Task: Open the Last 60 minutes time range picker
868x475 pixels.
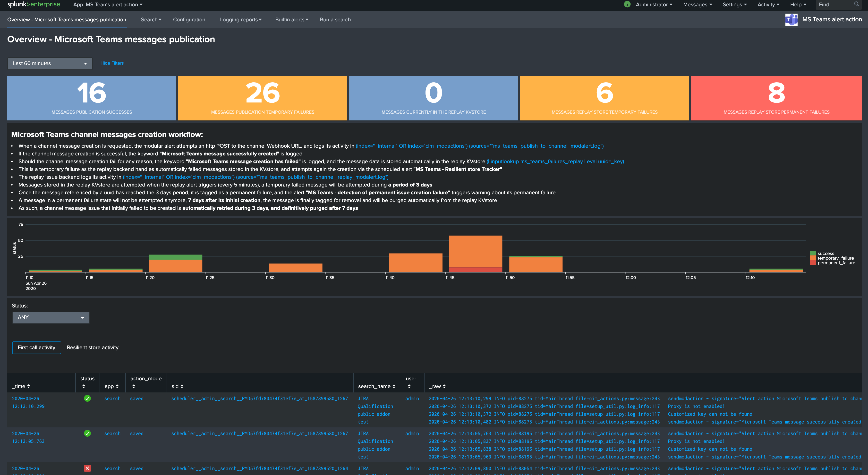Action: click(x=49, y=63)
